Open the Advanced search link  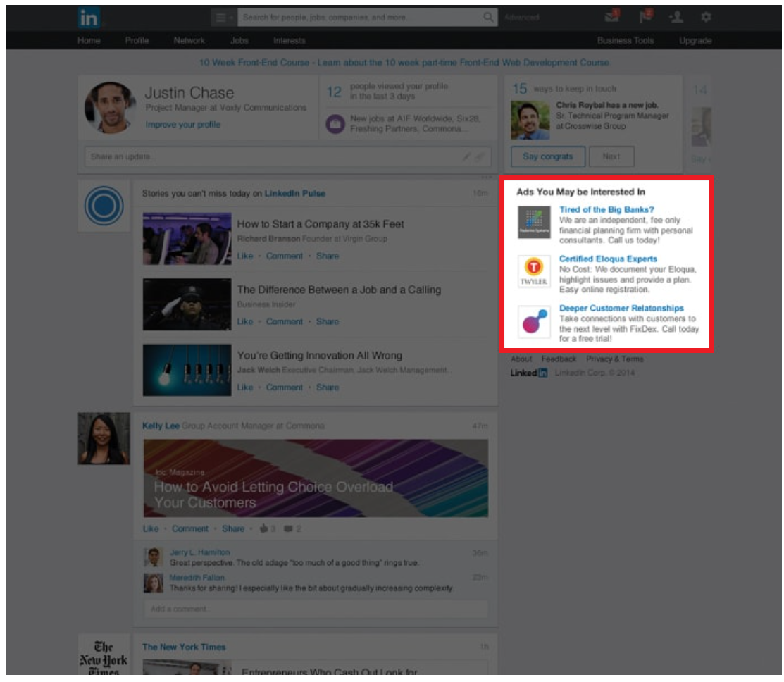pos(521,18)
